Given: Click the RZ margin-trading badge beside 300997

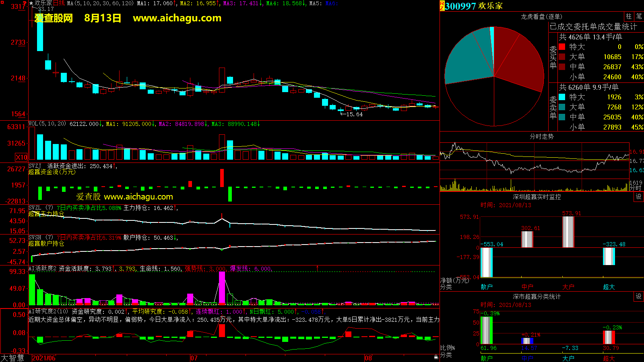Looking at the screenshot, I should 442,6.
